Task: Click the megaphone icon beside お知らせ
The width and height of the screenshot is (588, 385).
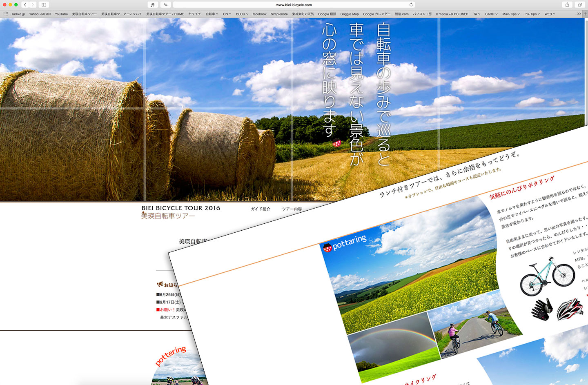Action: (x=160, y=284)
